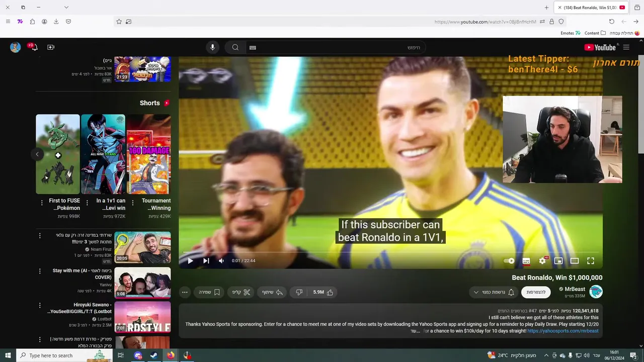Toggle the autoplay switch in the player
The width and height of the screenshot is (644, 362).
click(509, 261)
